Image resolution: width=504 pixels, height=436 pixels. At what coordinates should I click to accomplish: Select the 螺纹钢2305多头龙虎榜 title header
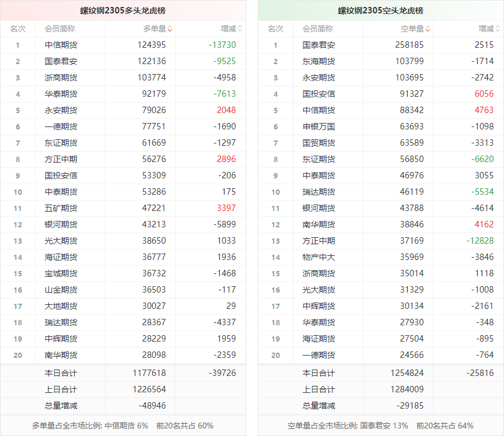123,10
